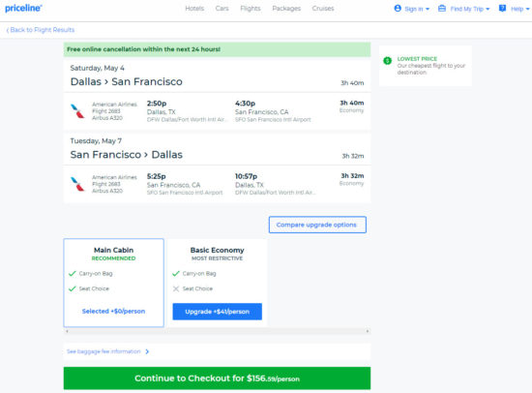
Task: Click the right arrow on the fare scrollbar
Action: [368, 331]
